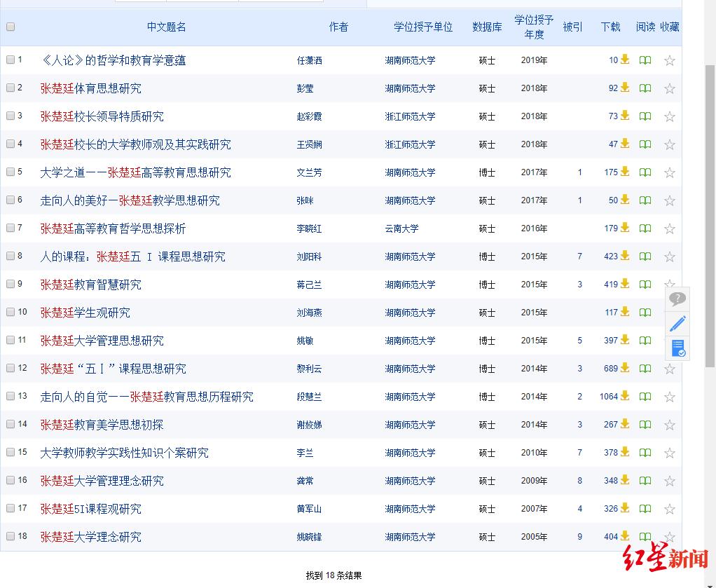Viewport: 716px width, 588px height.
Task: Open author link 文兰芳
Action: 309,172
